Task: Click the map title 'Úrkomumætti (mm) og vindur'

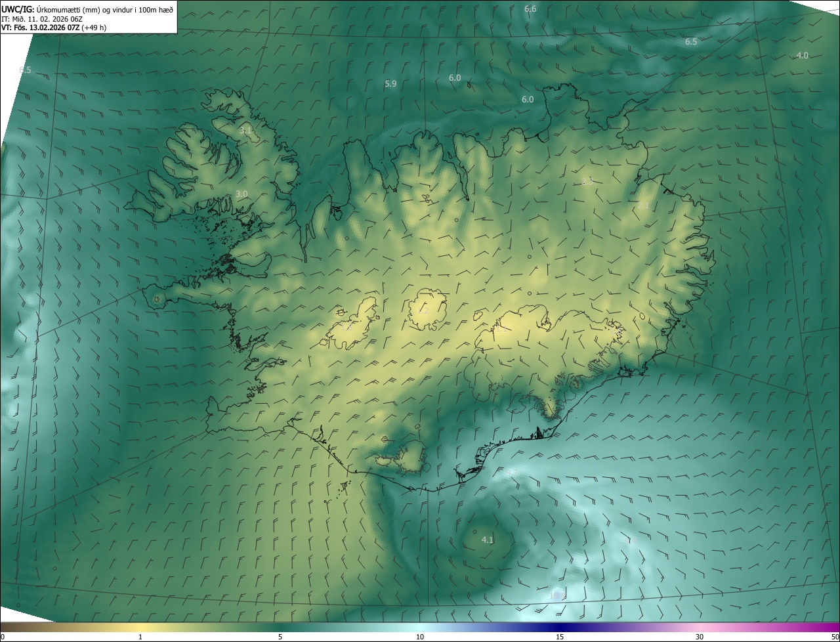Action: pyautogui.click(x=83, y=9)
